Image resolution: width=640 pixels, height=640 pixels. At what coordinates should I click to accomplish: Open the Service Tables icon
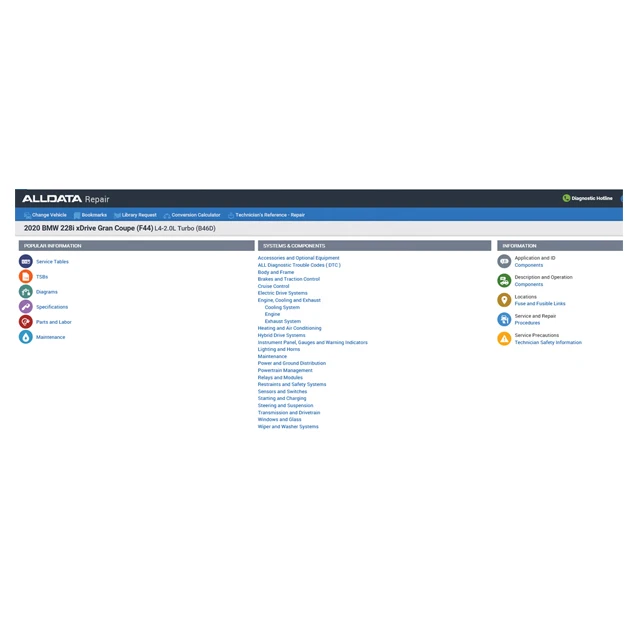click(x=26, y=261)
